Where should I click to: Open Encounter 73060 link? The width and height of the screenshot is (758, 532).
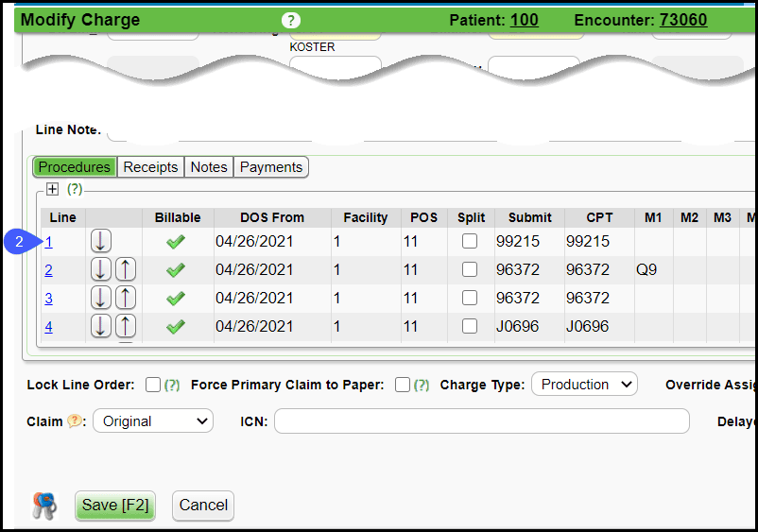click(682, 20)
